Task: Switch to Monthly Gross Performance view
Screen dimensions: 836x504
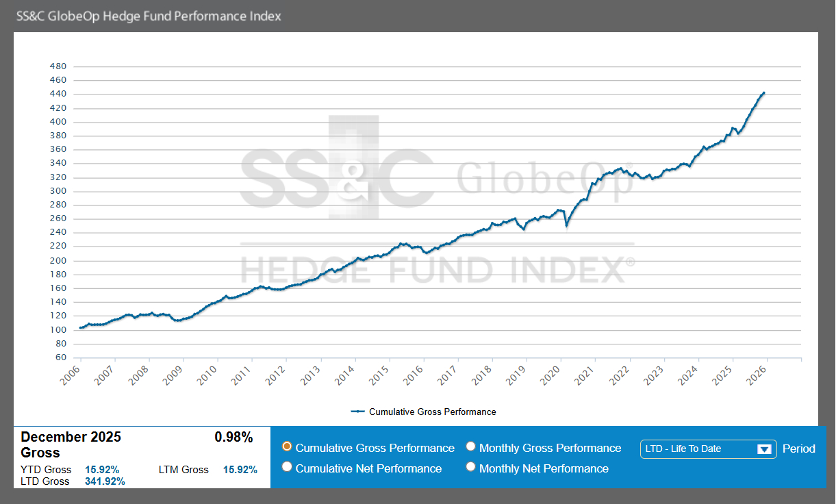Action: point(470,447)
